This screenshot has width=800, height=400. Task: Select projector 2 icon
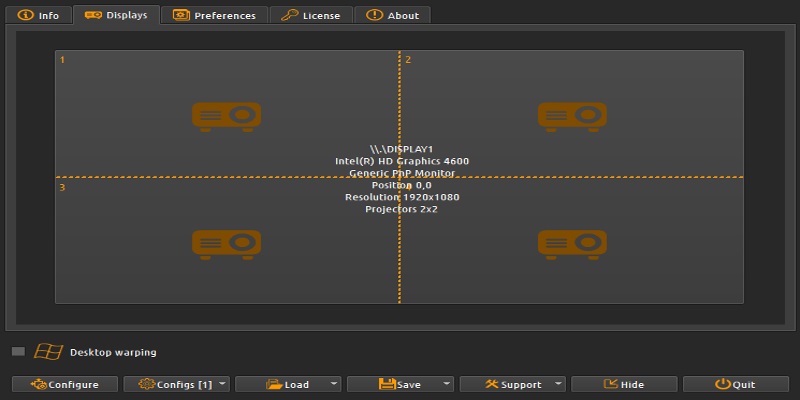[572, 117]
